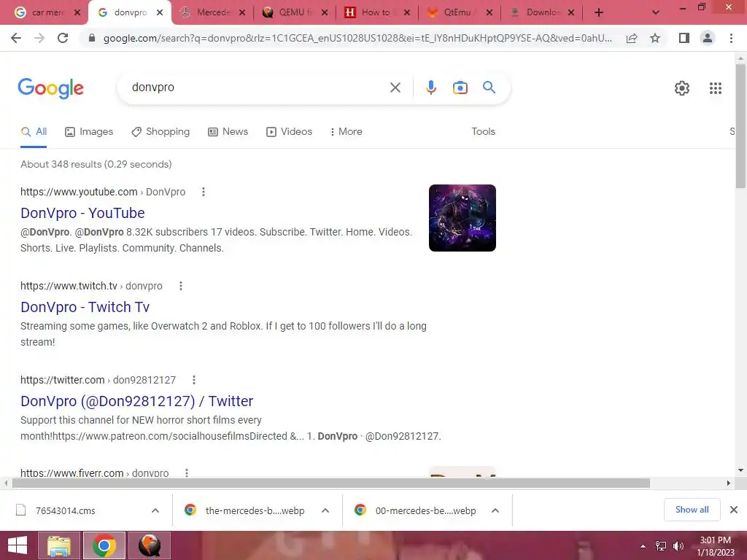The image size is (747, 560).
Task: Share this page from address bar
Action: coord(632,39)
